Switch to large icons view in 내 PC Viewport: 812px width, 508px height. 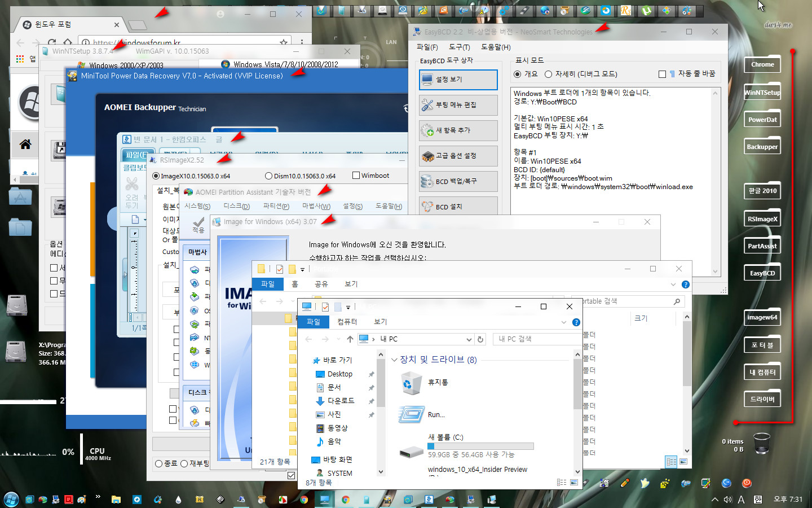click(574, 483)
